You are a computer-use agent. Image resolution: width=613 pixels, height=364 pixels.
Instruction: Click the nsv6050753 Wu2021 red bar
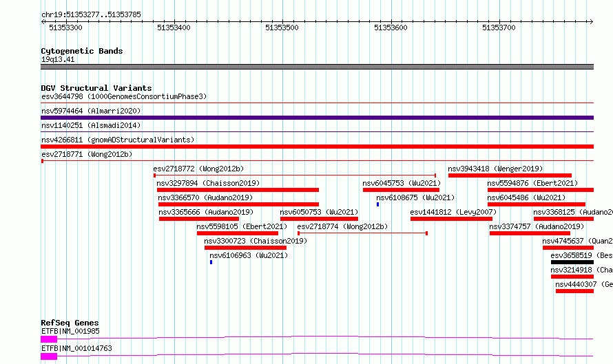(319, 219)
